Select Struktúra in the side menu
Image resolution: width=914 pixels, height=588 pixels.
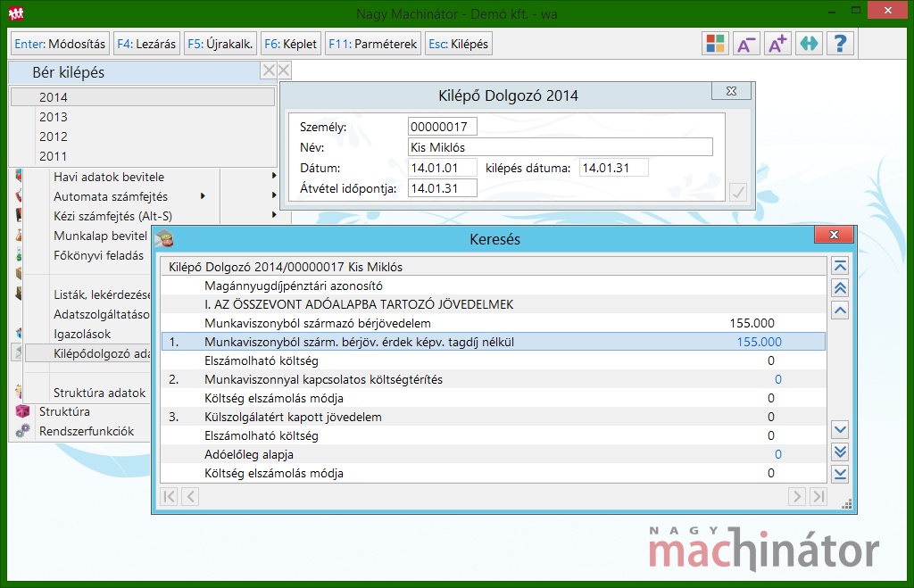click(64, 411)
